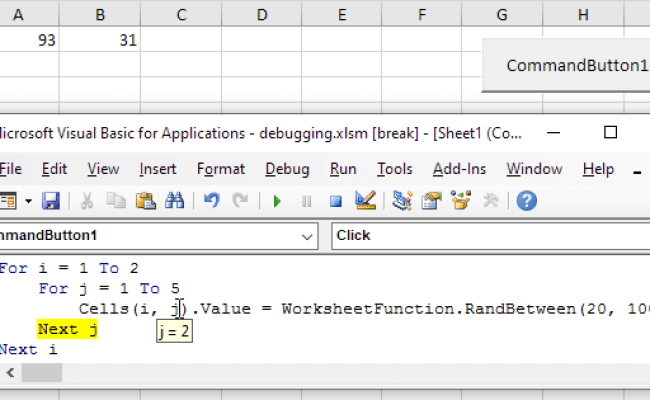Select cell containing 31
Viewport: 650px width, 400px height.
pos(99,40)
